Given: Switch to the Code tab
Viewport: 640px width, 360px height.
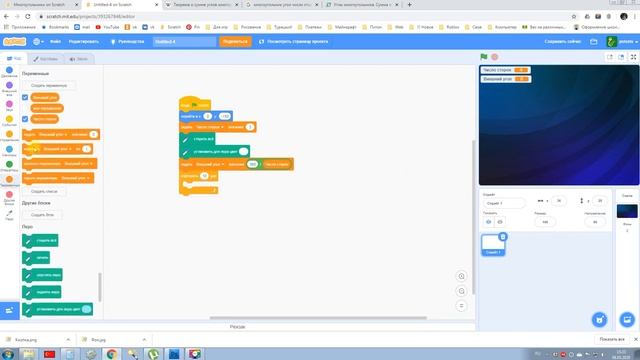Looking at the screenshot, I should pyautogui.click(x=14, y=59).
